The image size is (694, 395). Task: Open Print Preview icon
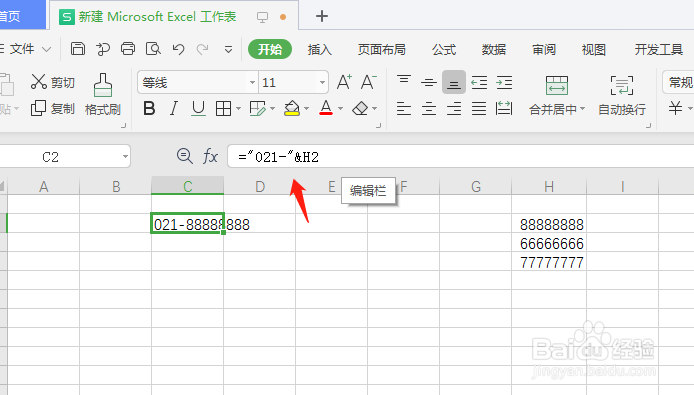(x=153, y=49)
